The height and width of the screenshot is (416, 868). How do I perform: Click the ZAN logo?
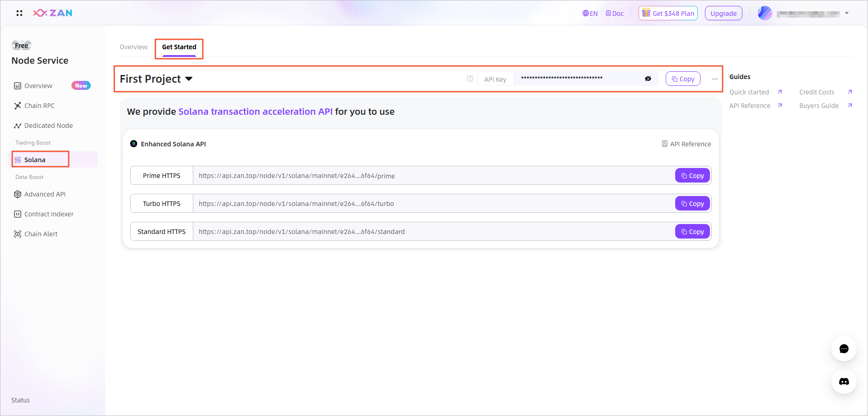pos(52,13)
